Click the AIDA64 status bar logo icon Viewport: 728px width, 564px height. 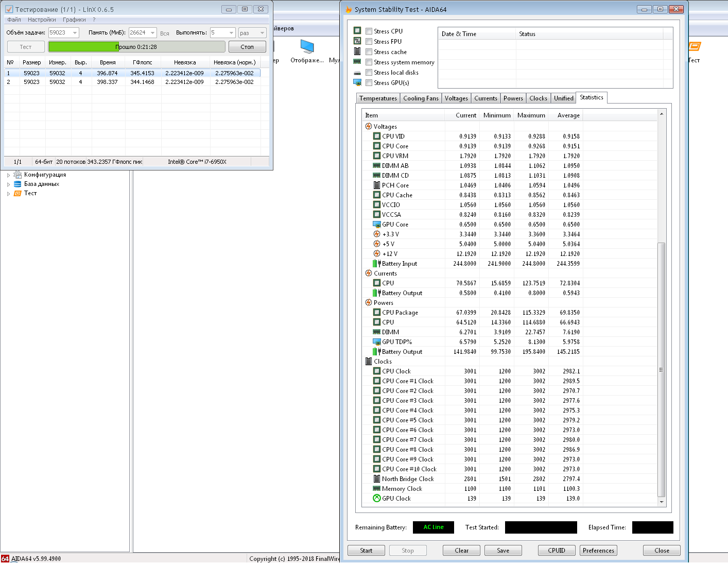click(x=5, y=558)
